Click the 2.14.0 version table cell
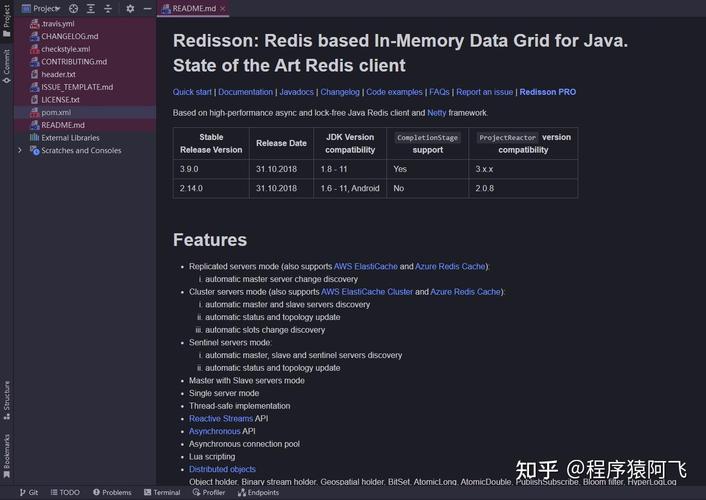The width and height of the screenshot is (706, 500). 211,188
